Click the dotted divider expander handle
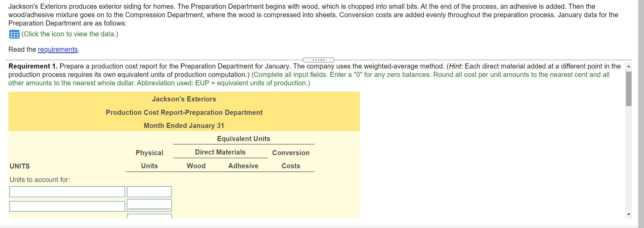Image resolution: width=644 pixels, height=228 pixels. [x=318, y=60]
